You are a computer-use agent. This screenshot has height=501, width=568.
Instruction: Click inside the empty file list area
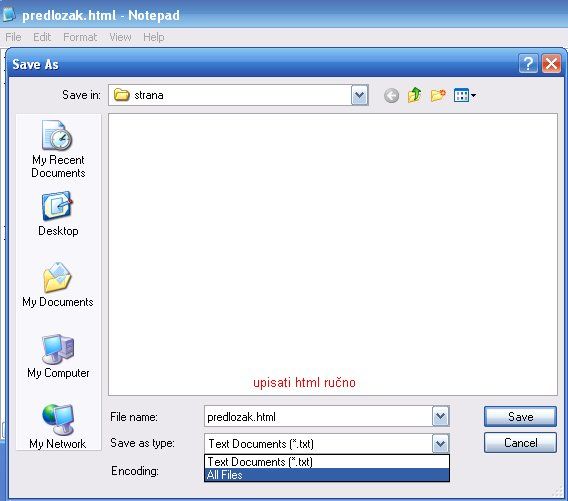coord(333,254)
